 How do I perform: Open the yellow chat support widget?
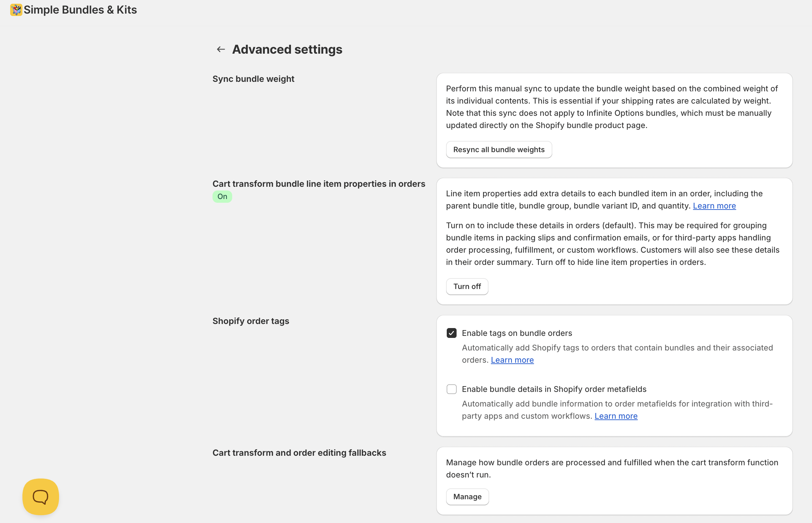pyautogui.click(x=41, y=497)
